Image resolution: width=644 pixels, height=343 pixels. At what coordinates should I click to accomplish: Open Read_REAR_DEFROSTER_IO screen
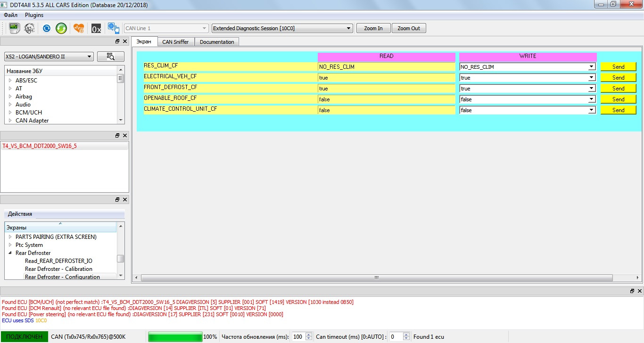point(58,261)
